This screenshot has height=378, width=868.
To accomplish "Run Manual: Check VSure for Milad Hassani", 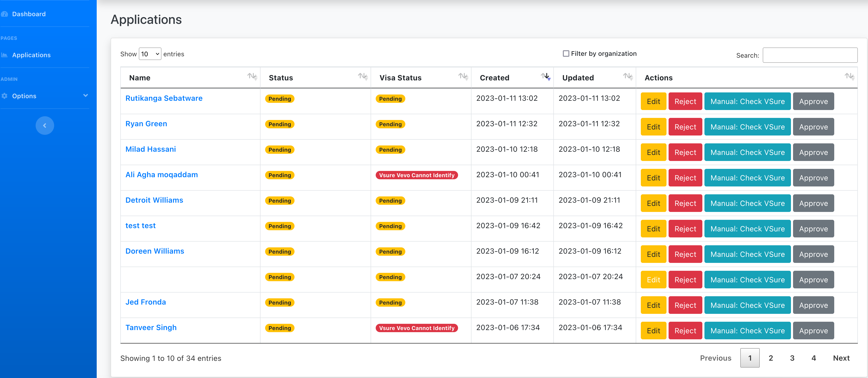I will pyautogui.click(x=747, y=152).
